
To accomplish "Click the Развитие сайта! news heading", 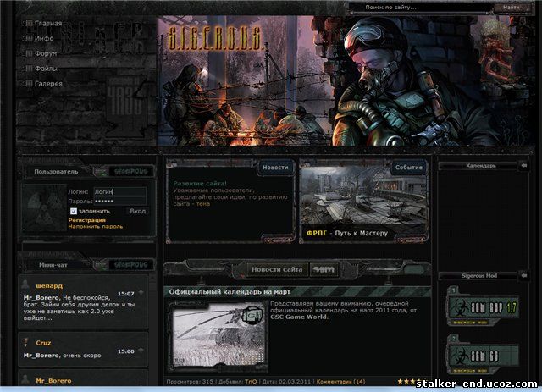I will 200,184.
